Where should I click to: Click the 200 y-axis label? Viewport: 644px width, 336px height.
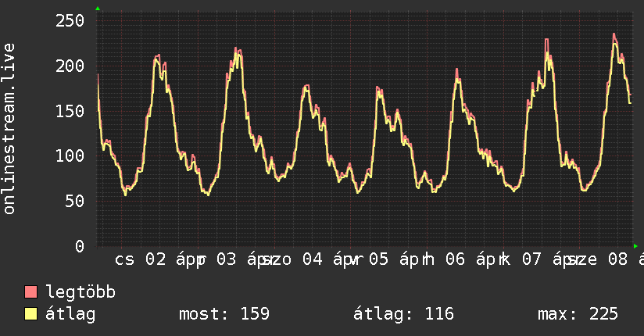coord(70,66)
